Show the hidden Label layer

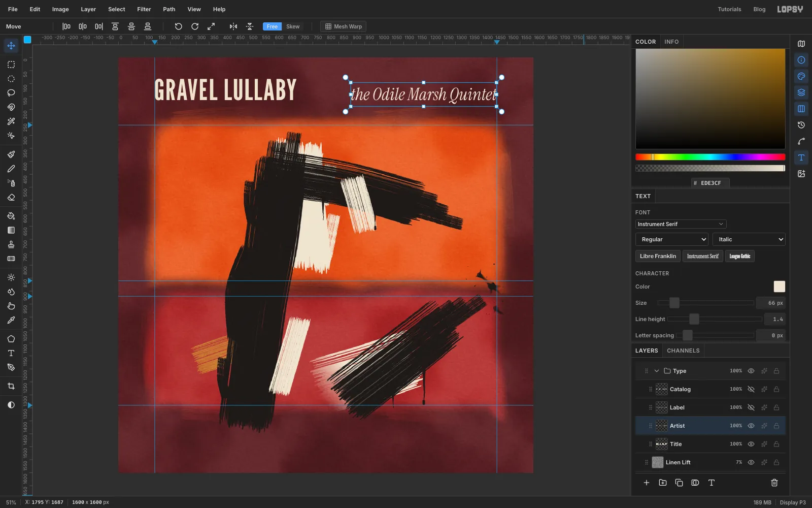(x=751, y=407)
